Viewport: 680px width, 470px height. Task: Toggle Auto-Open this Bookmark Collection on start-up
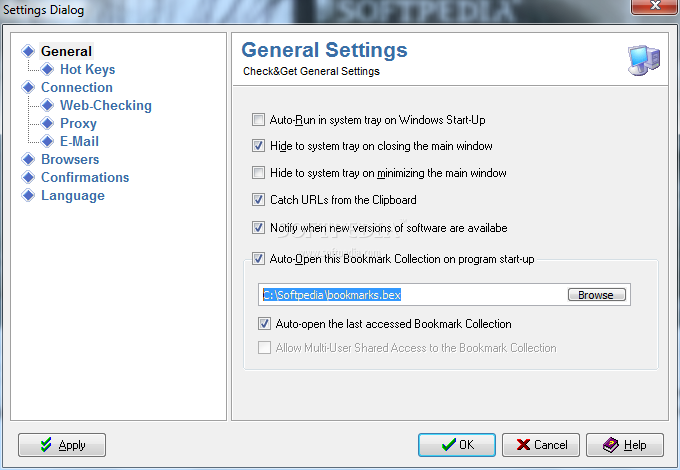tap(258, 259)
